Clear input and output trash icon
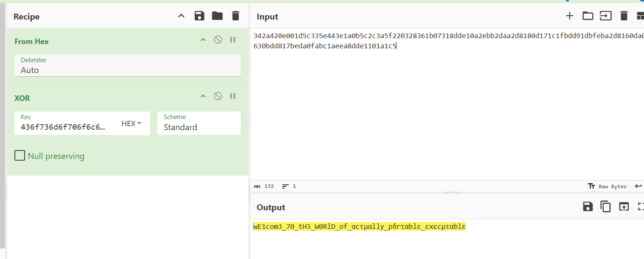 point(624,16)
